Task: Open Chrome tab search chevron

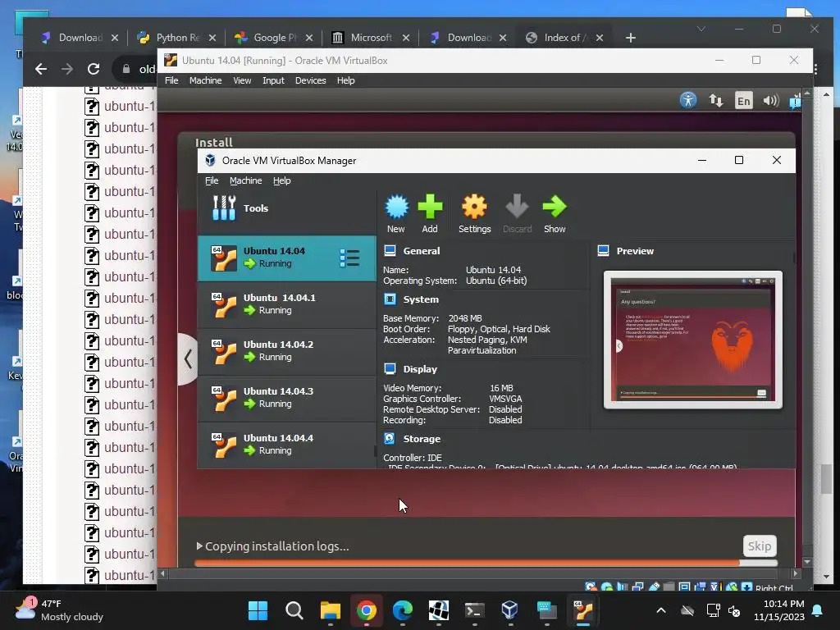Action: tap(701, 29)
